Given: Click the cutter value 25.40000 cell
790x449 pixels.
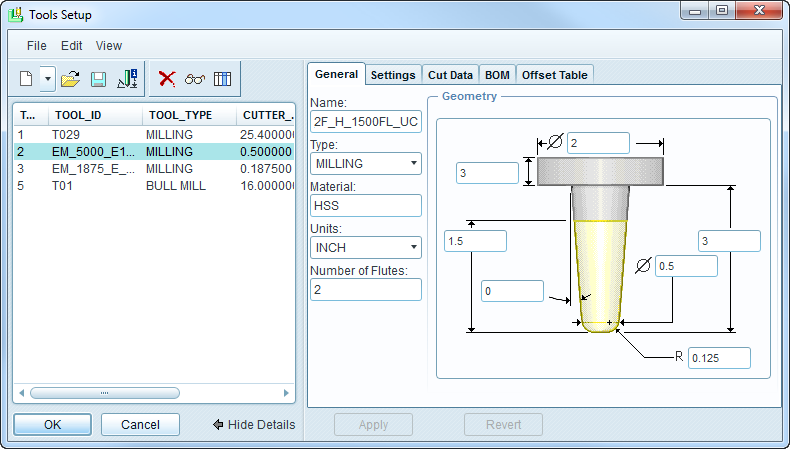Looking at the screenshot, I should (x=267, y=135).
